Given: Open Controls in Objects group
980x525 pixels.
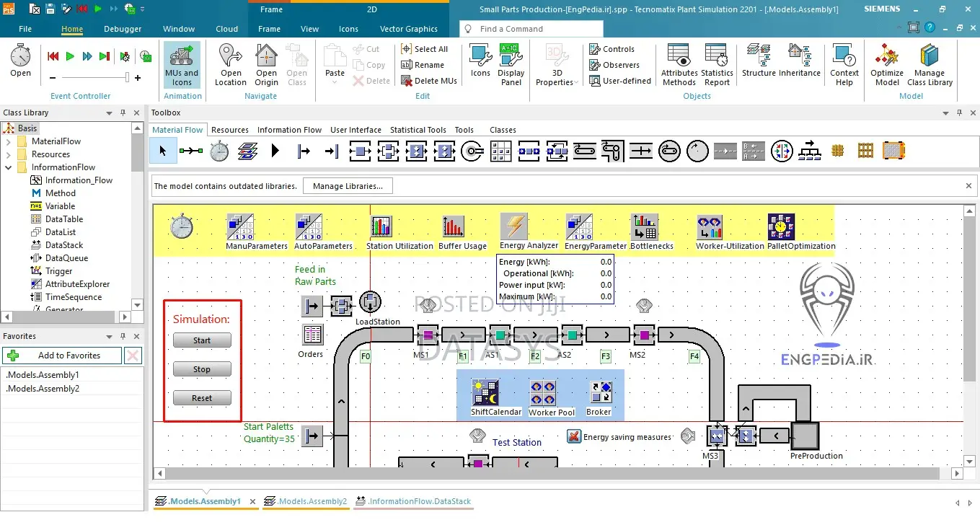Looking at the screenshot, I should 612,49.
